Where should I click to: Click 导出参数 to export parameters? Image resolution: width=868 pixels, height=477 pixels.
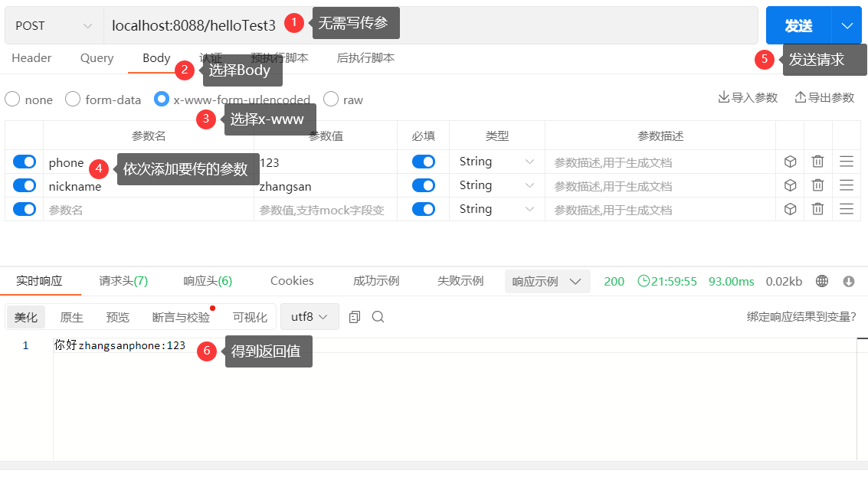825,98
